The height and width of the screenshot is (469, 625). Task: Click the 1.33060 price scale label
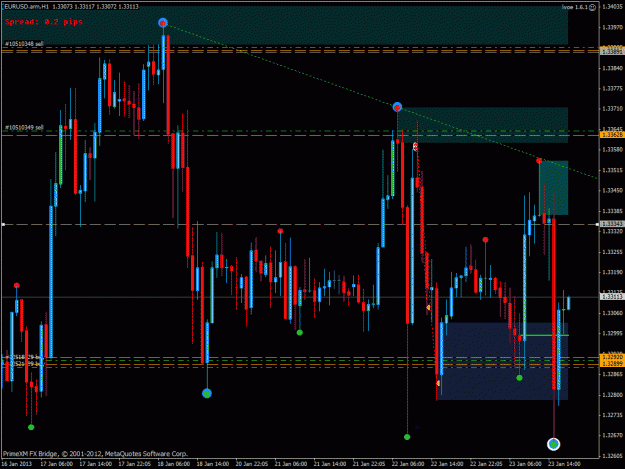coord(612,313)
